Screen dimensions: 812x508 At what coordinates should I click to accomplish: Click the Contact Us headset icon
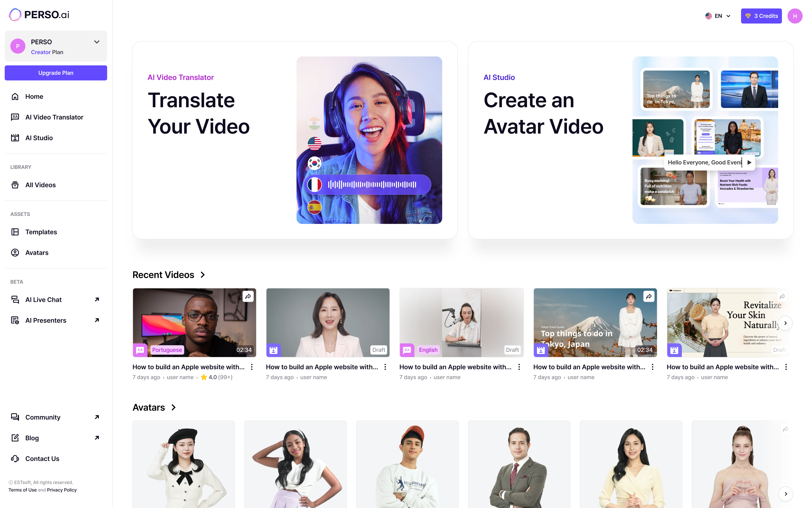[x=15, y=459]
